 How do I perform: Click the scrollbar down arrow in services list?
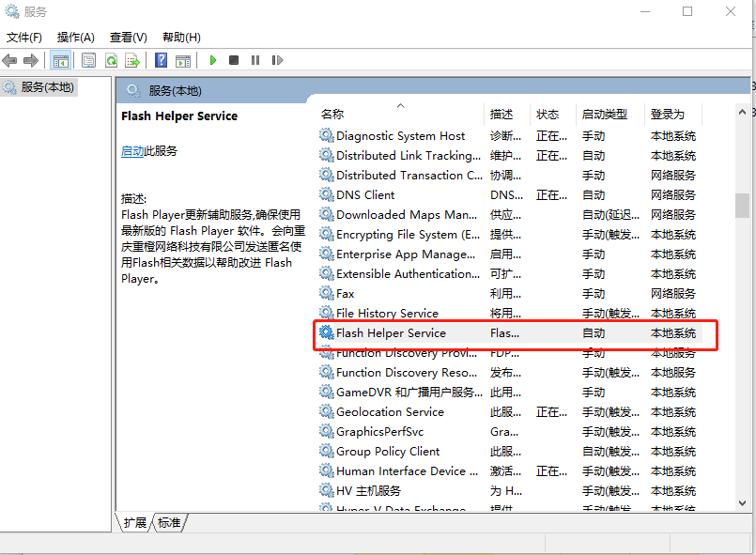point(743,503)
